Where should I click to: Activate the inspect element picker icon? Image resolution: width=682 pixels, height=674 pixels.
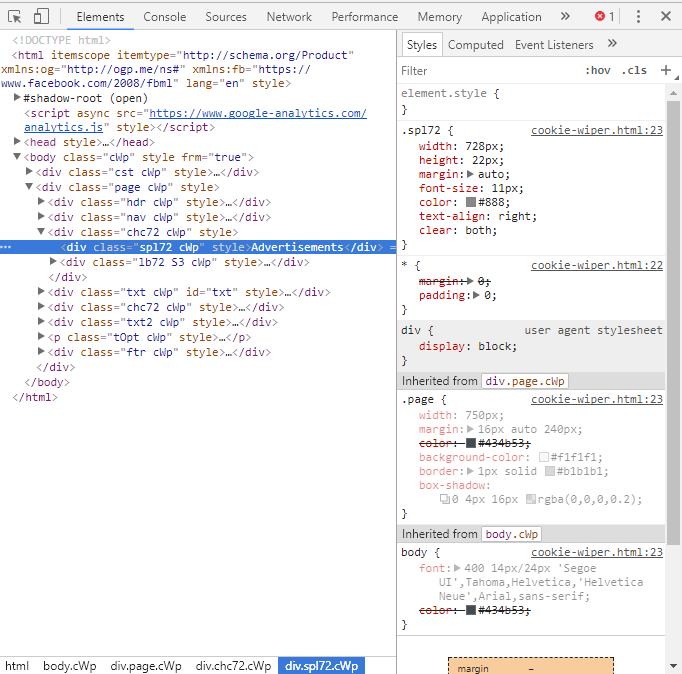14,17
